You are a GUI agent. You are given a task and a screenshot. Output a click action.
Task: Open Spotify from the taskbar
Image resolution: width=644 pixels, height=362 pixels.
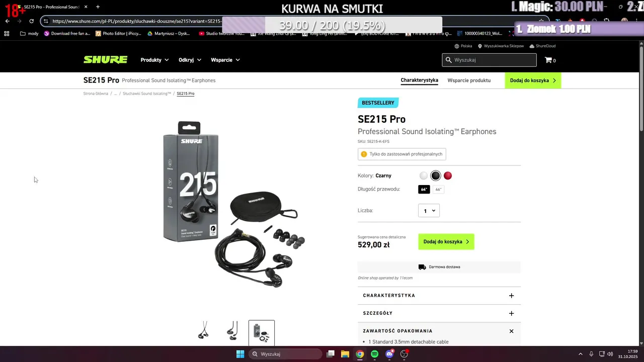tap(374, 354)
